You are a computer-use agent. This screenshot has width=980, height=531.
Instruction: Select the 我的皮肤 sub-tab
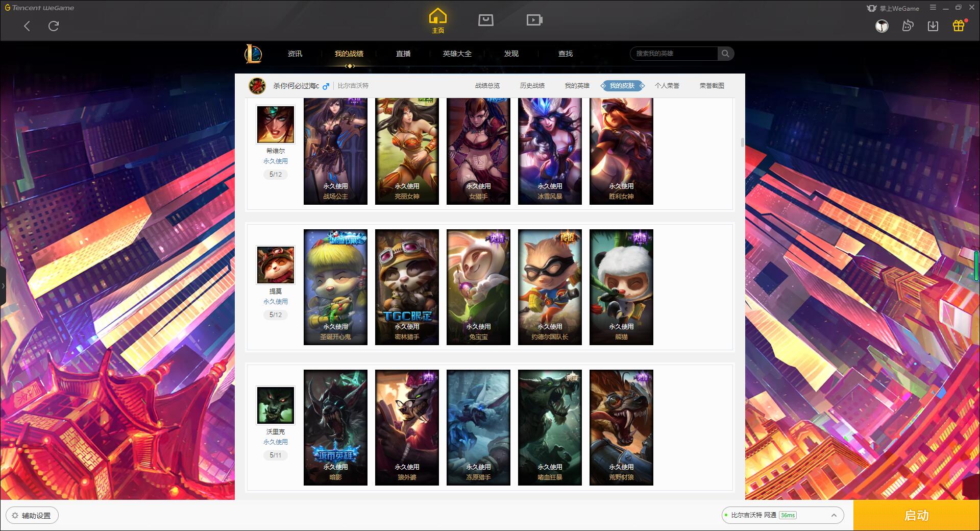pyautogui.click(x=622, y=86)
